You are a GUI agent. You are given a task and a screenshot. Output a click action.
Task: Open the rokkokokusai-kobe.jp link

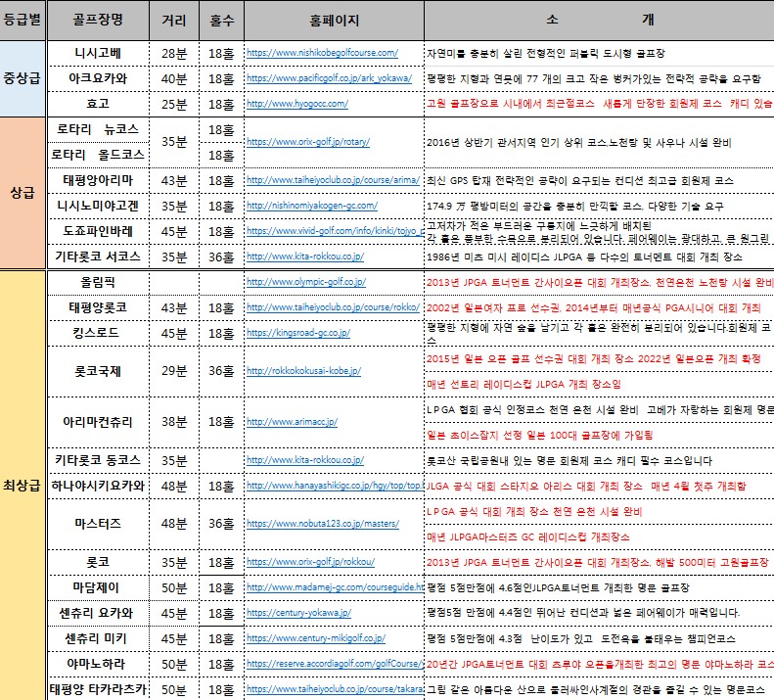(303, 371)
